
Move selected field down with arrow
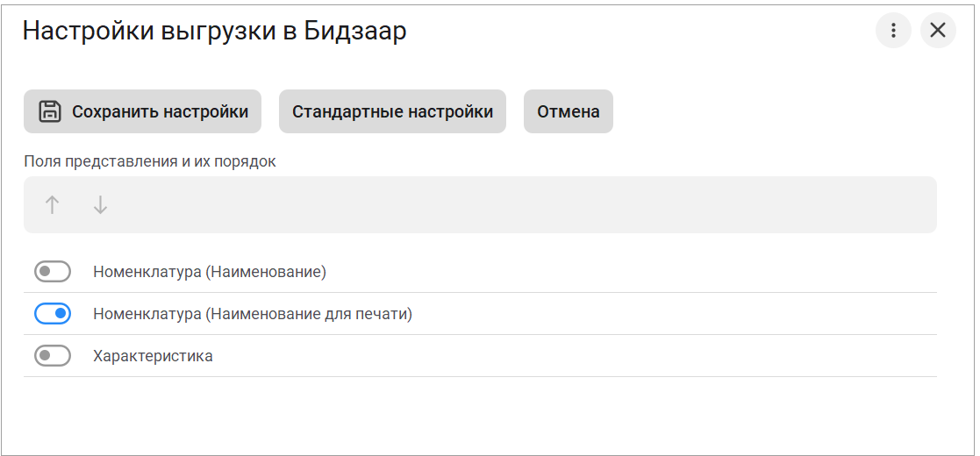[x=101, y=205]
